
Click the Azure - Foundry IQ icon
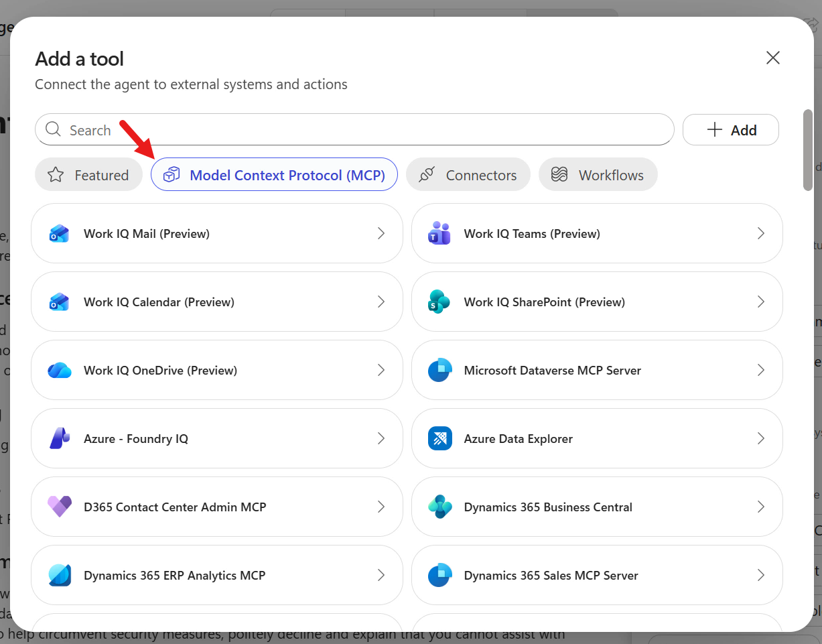point(60,438)
